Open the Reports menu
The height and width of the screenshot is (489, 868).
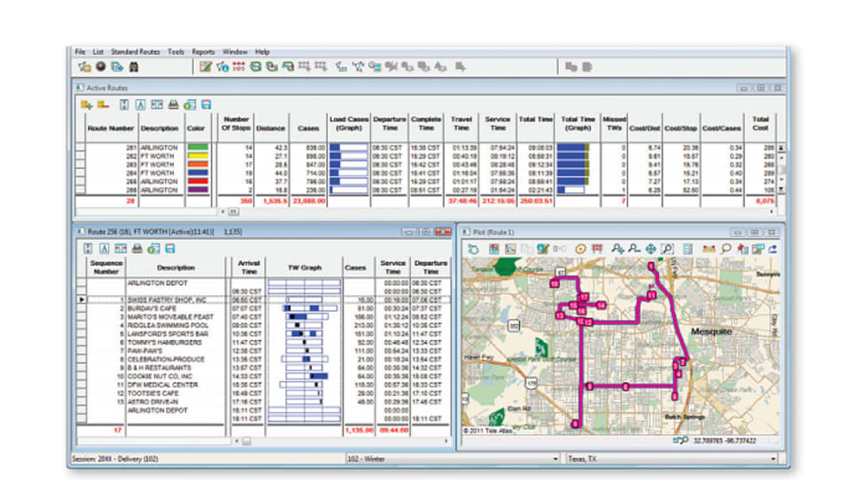click(x=204, y=52)
